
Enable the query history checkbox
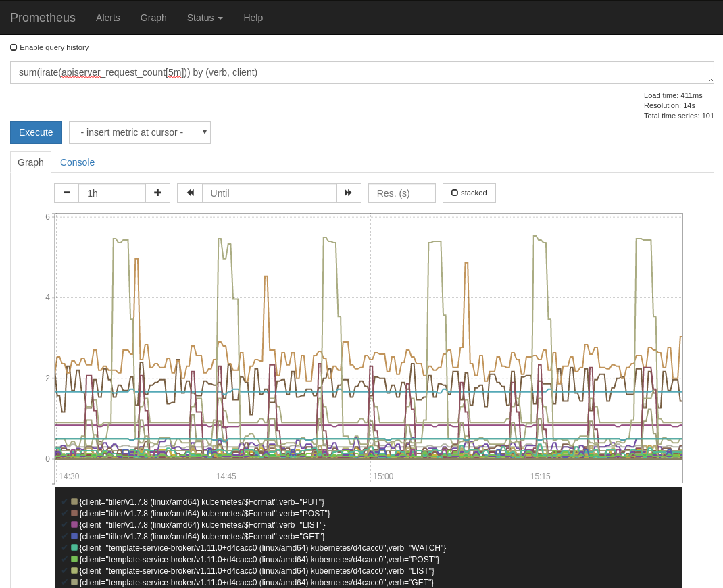(x=14, y=47)
